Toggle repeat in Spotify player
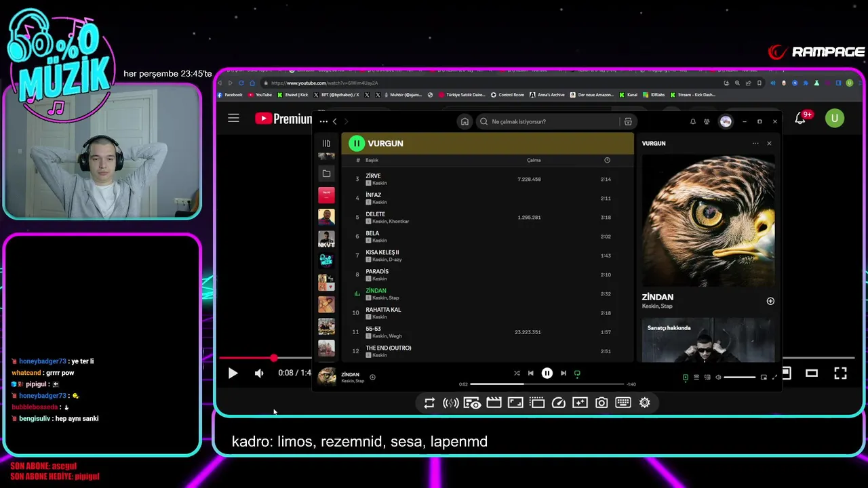This screenshot has height=488, width=868. click(x=577, y=373)
